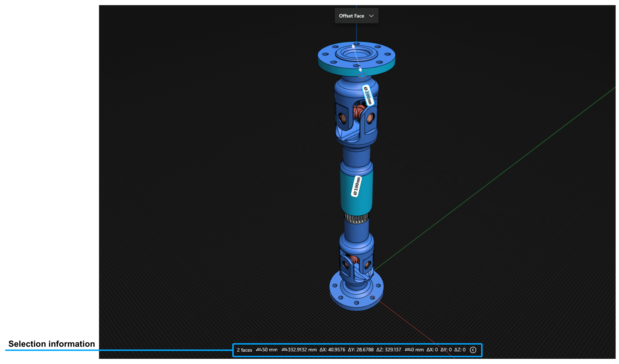Expand the tool options under Offset Face chevron
The image size is (619, 364).
(x=372, y=15)
